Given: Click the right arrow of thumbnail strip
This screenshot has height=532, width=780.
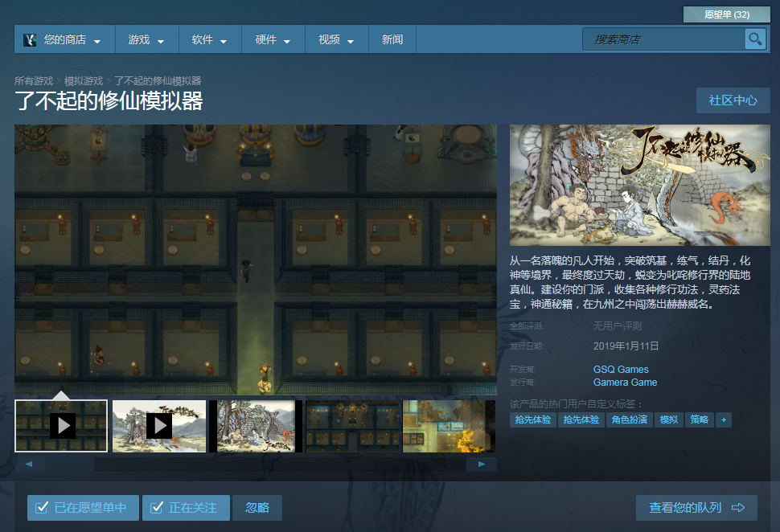Looking at the screenshot, I should [x=482, y=464].
